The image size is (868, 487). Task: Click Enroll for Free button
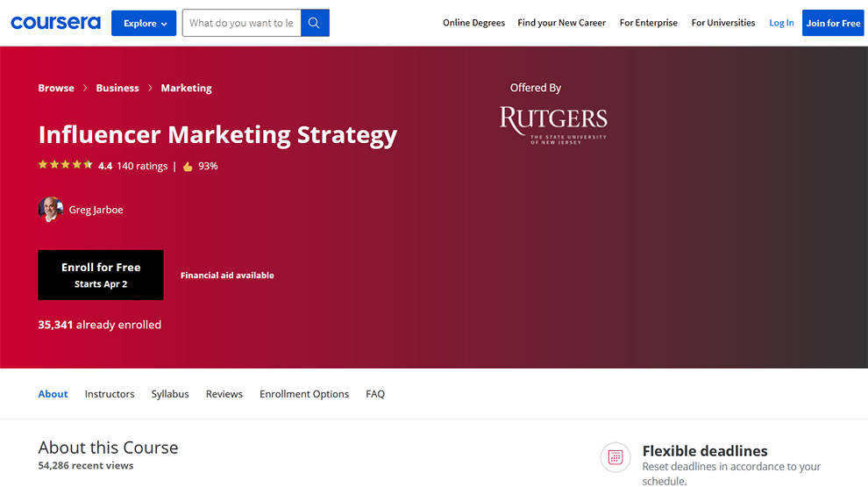(x=101, y=275)
